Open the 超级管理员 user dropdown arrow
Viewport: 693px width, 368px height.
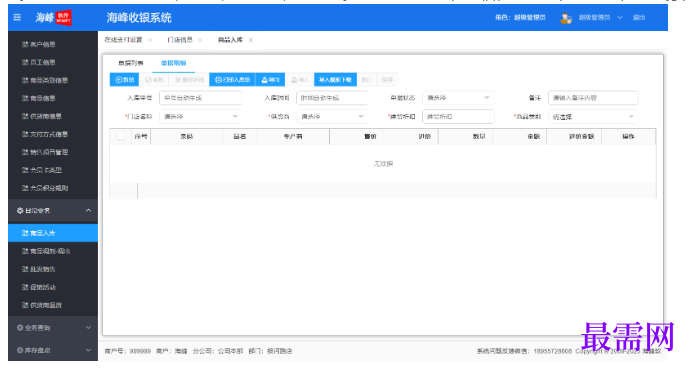coord(620,18)
